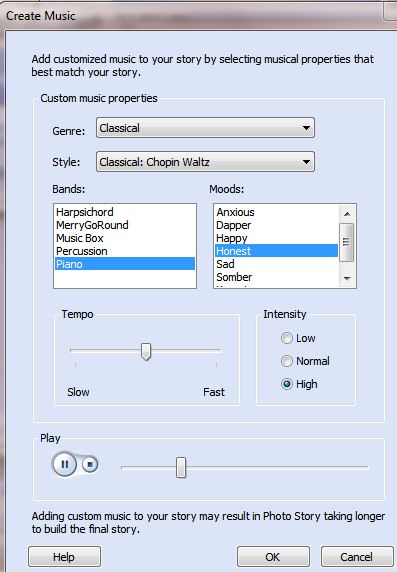Select Low intensity radio button
Image resolution: width=397 pixels, height=572 pixels.
[x=287, y=338]
